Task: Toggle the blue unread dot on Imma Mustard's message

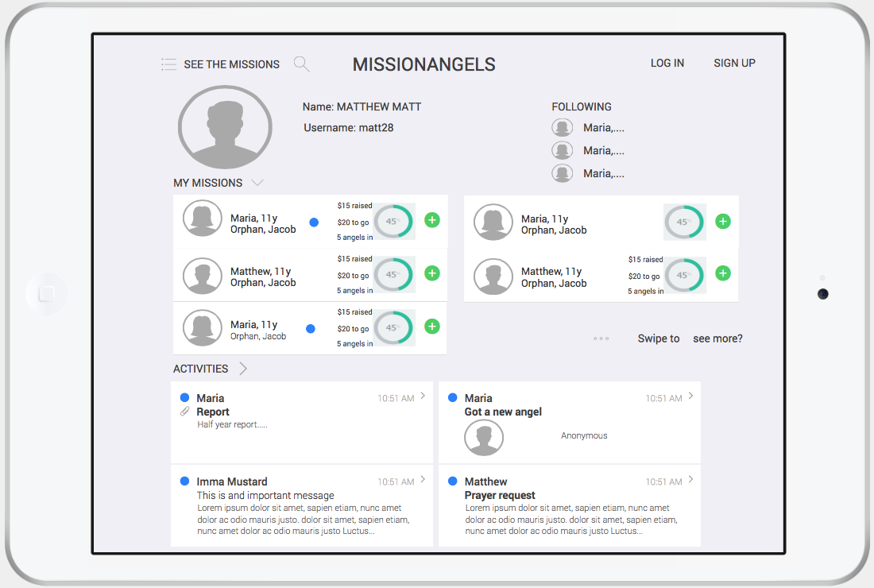Action: point(184,481)
